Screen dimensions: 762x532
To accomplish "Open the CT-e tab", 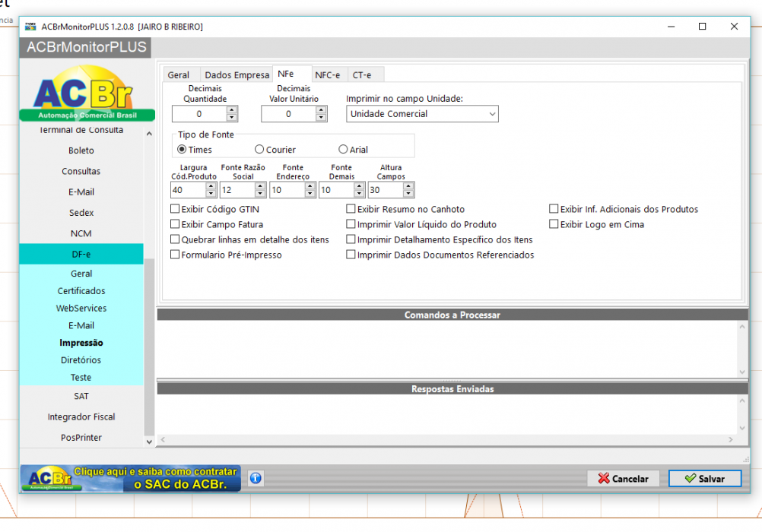I will (x=362, y=74).
